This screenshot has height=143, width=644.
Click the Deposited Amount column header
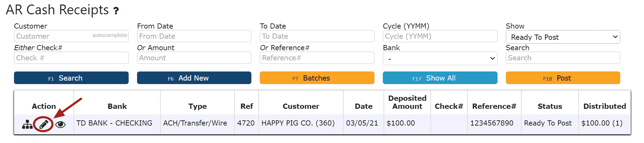[x=407, y=102]
